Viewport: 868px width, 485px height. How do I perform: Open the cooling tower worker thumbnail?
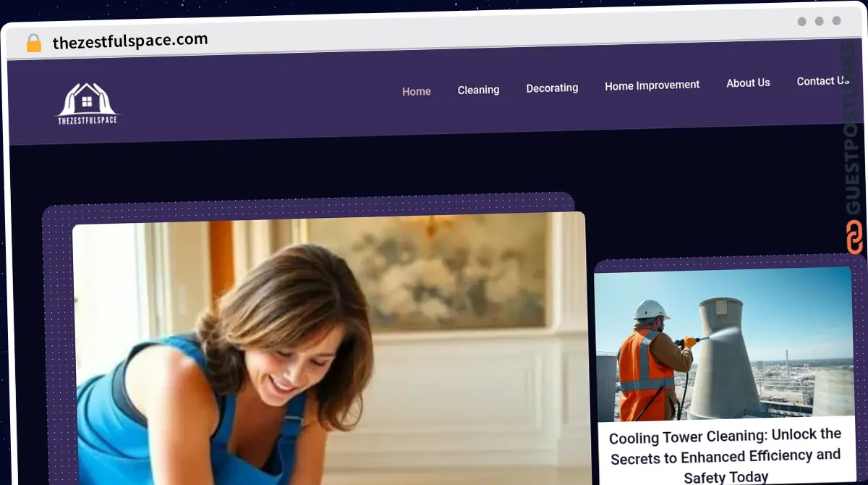click(x=724, y=345)
